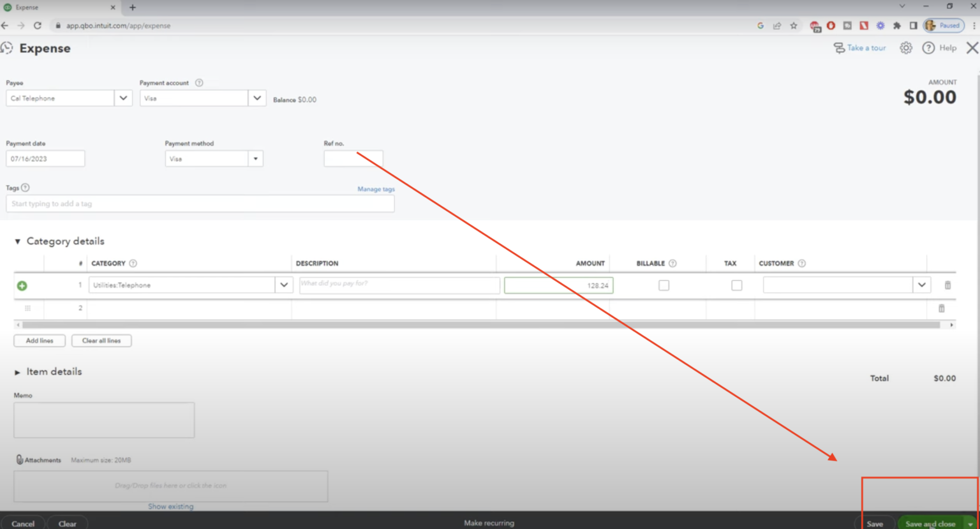Click the Make recurring option

pos(489,523)
